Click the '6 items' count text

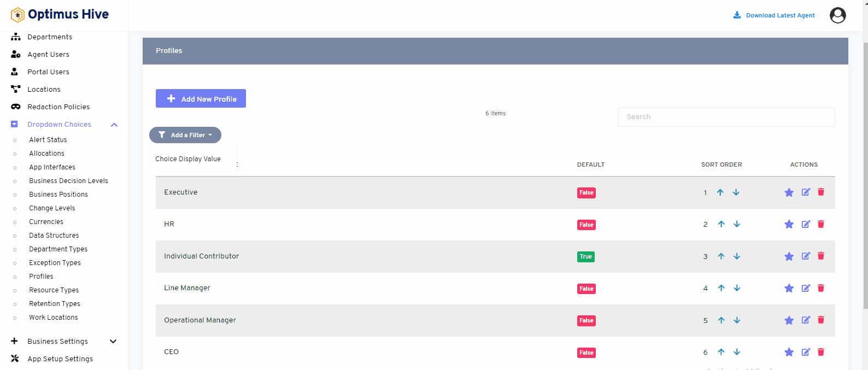[495, 114]
